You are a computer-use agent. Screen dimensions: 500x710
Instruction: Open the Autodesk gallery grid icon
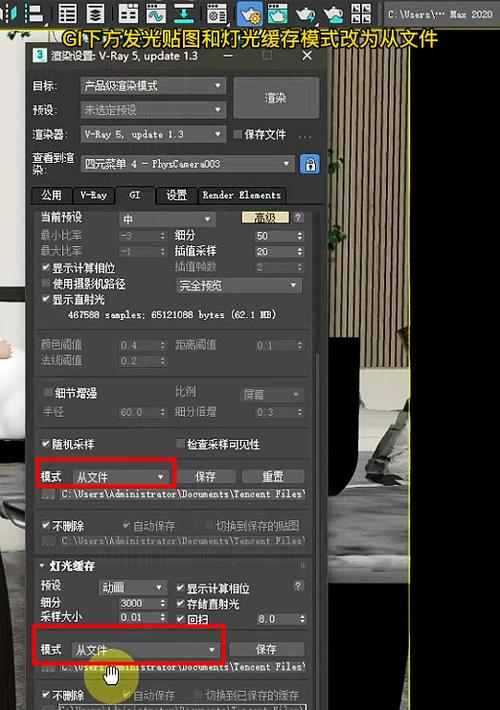click(x=361, y=14)
